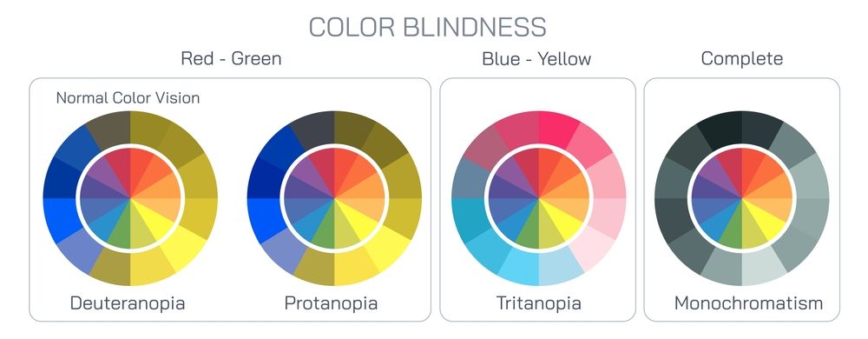Pick green inner segment of Deuteranopia wheel
Screen dimensions: 868x339
121,231
